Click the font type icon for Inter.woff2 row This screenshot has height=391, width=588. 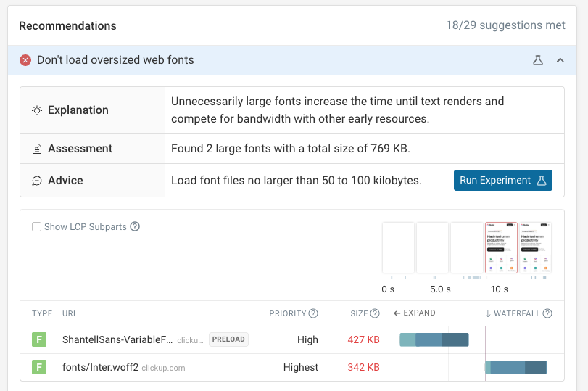38,367
